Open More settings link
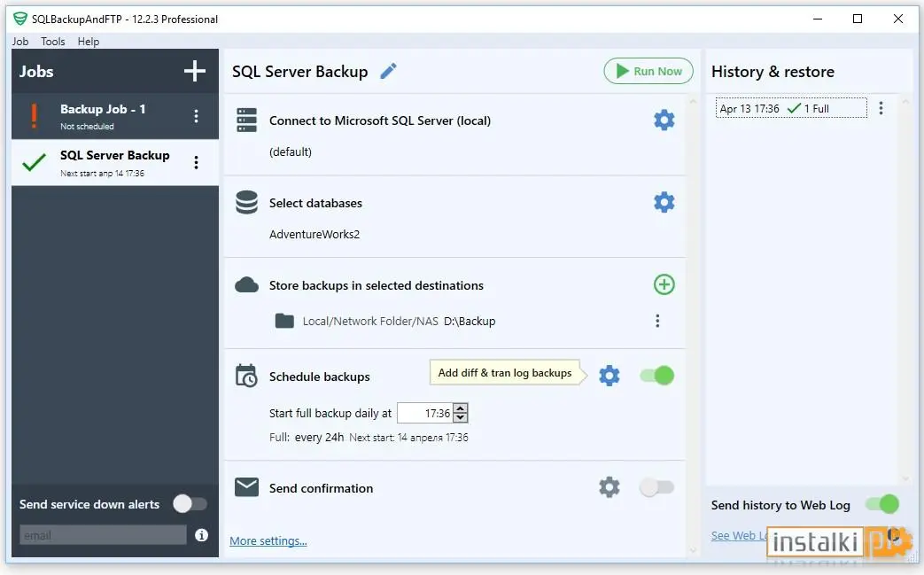 268,540
